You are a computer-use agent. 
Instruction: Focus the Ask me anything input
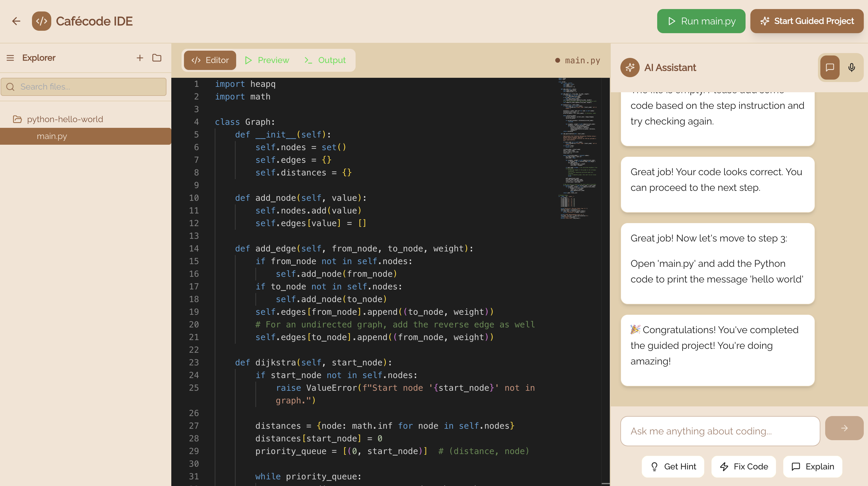[x=720, y=431]
